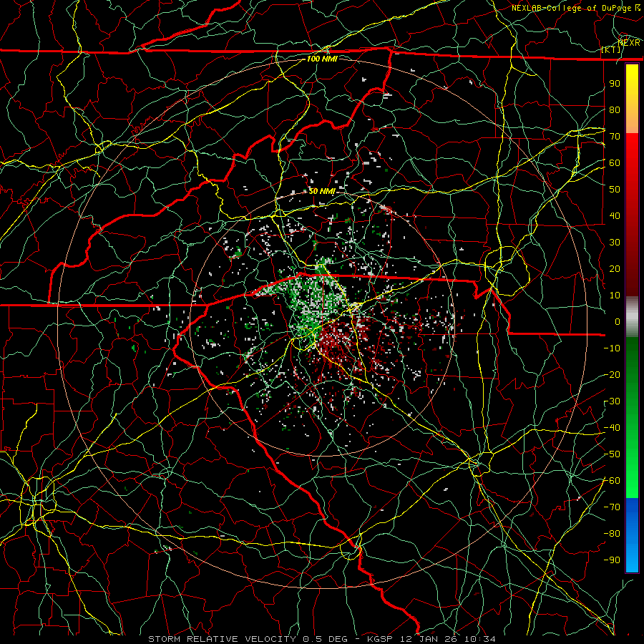644x644 pixels.
Task: Select the positive 30 value on the velocity scale
Action: pyautogui.click(x=615, y=243)
